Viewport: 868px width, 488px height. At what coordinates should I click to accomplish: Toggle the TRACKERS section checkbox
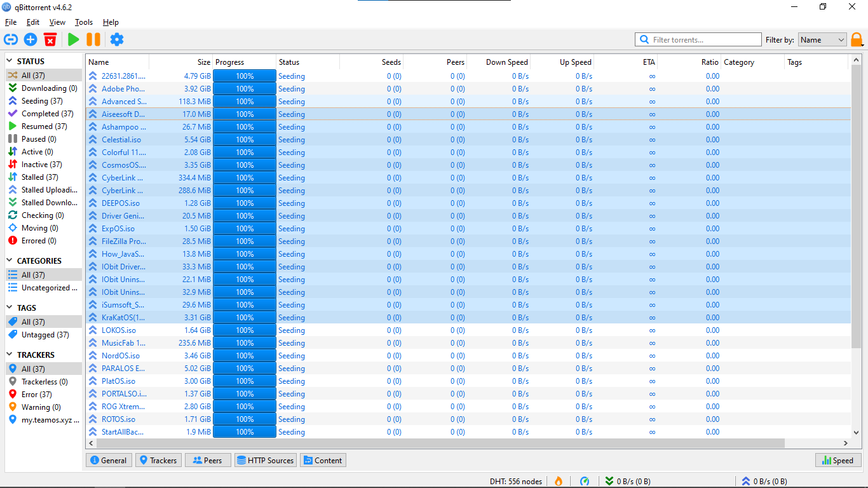10,355
